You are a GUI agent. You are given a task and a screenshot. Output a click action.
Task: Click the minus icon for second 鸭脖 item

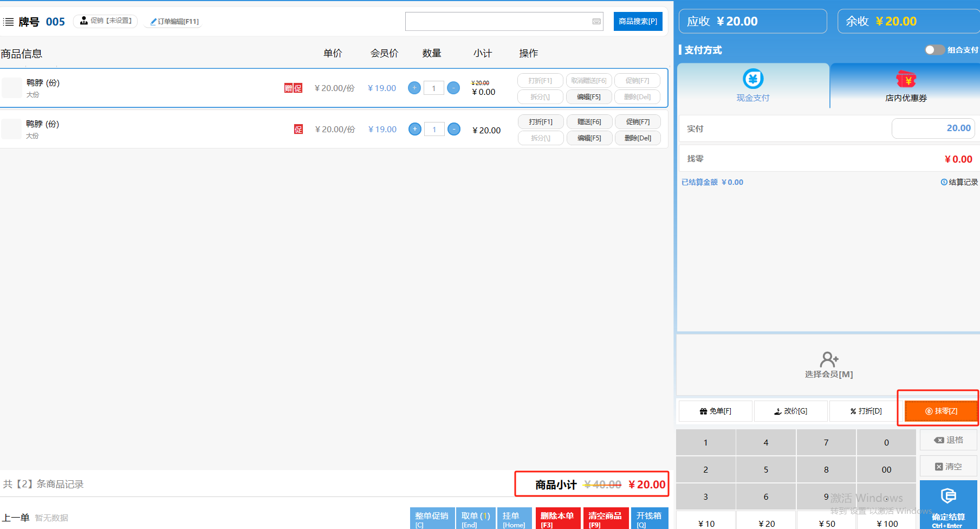(x=454, y=129)
